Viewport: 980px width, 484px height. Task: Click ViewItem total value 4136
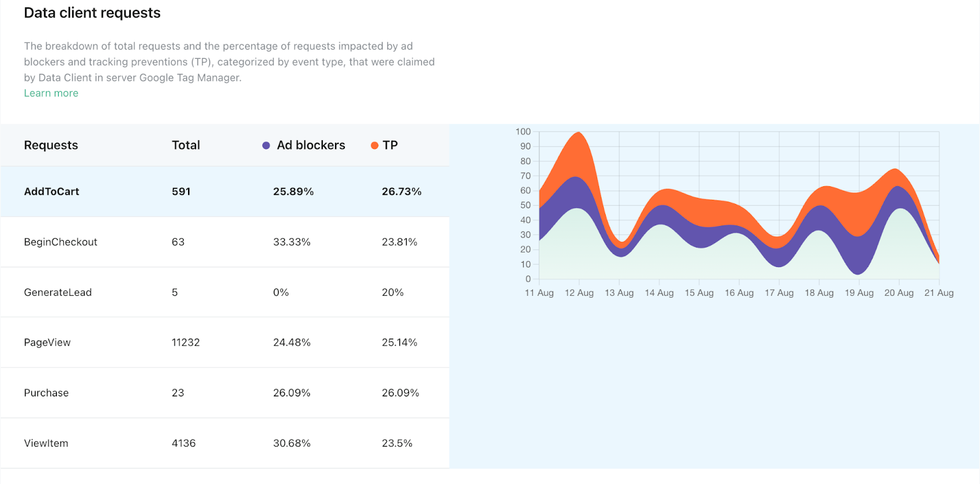pos(183,443)
